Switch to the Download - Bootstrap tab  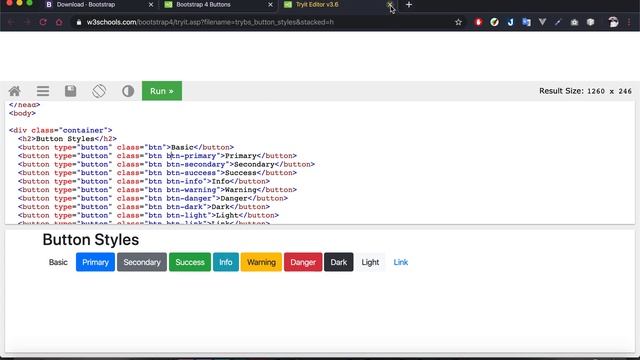point(86,4)
